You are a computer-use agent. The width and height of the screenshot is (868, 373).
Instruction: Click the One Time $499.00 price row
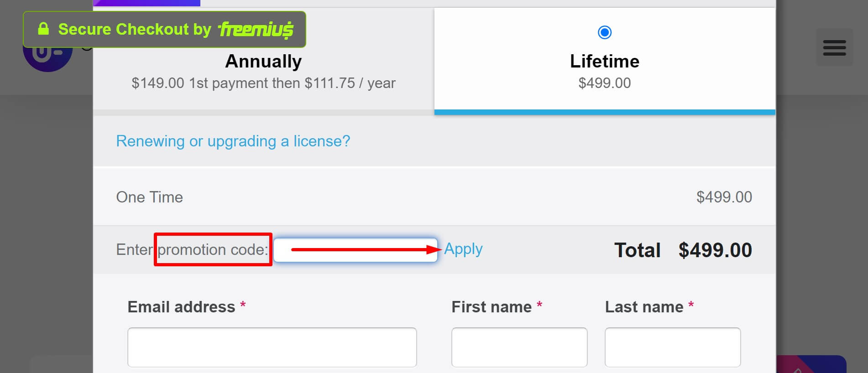(434, 197)
